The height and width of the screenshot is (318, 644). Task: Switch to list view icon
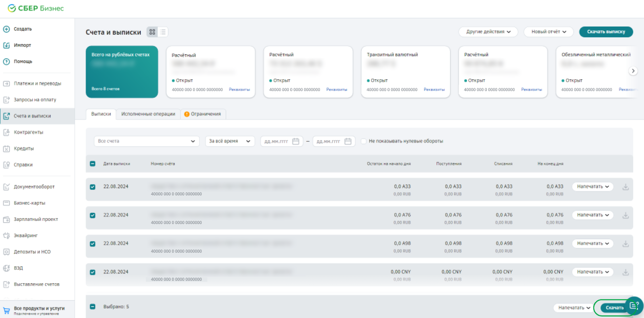(x=163, y=32)
